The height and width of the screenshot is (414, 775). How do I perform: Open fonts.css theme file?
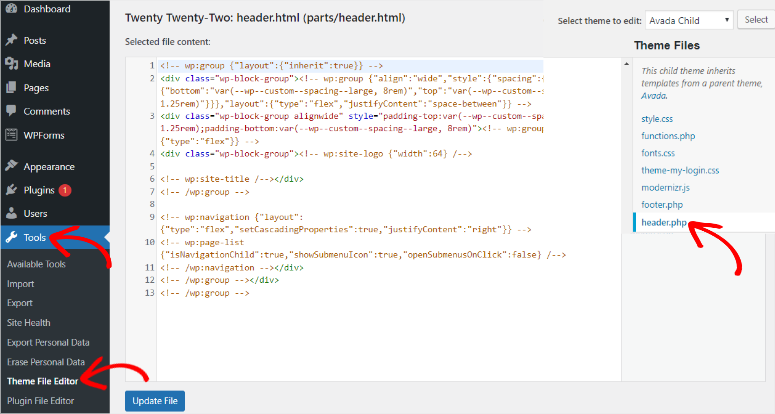point(658,153)
